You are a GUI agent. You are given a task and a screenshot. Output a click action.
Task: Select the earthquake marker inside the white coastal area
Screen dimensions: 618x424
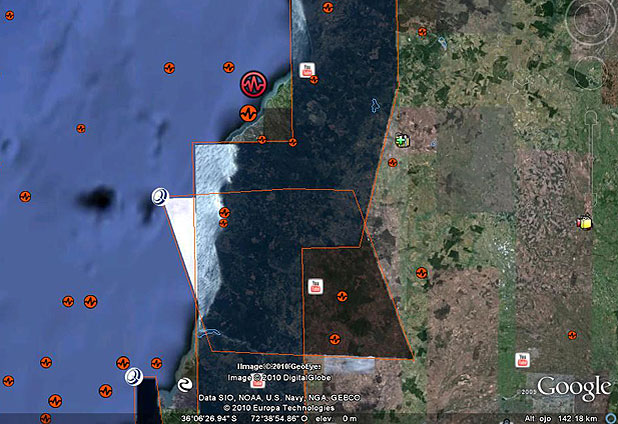[224, 212]
